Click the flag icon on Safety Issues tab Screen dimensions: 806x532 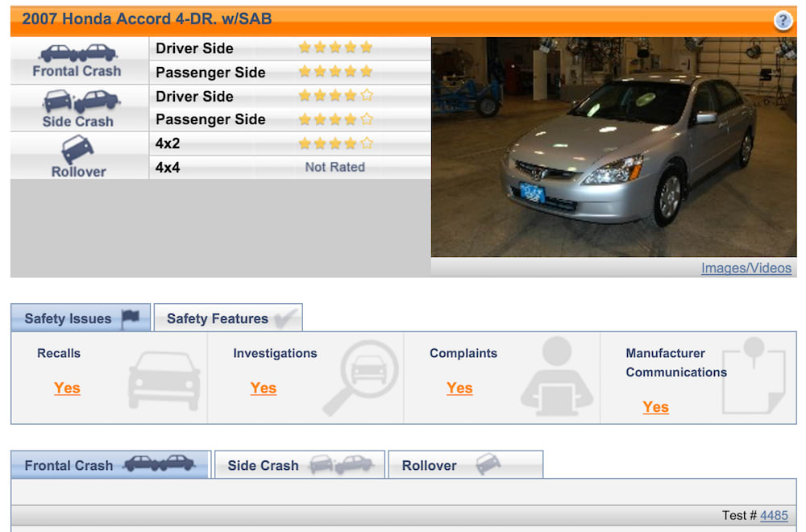[x=131, y=318]
